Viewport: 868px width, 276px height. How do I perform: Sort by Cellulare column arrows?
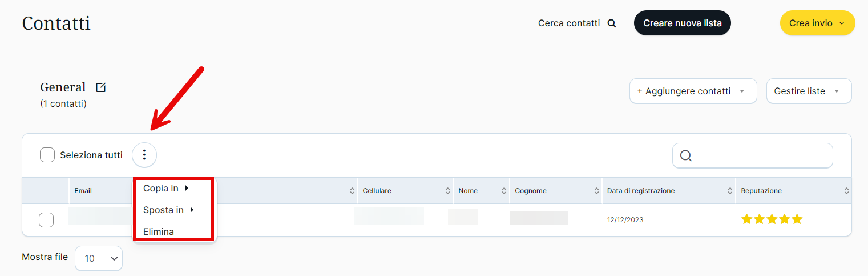click(x=447, y=191)
